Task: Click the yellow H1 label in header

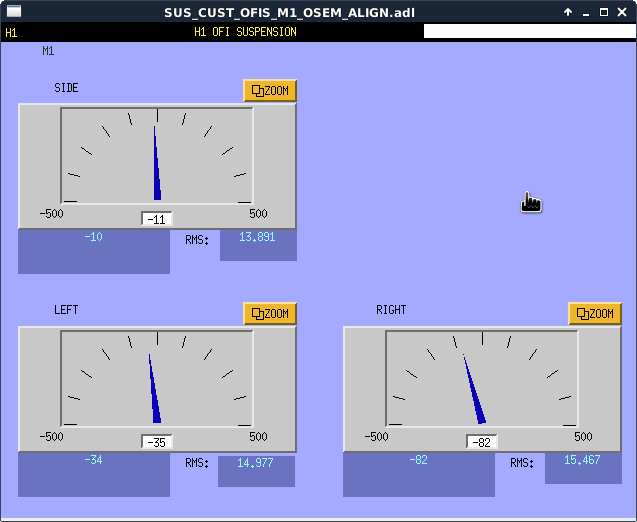Action: pos(11,32)
